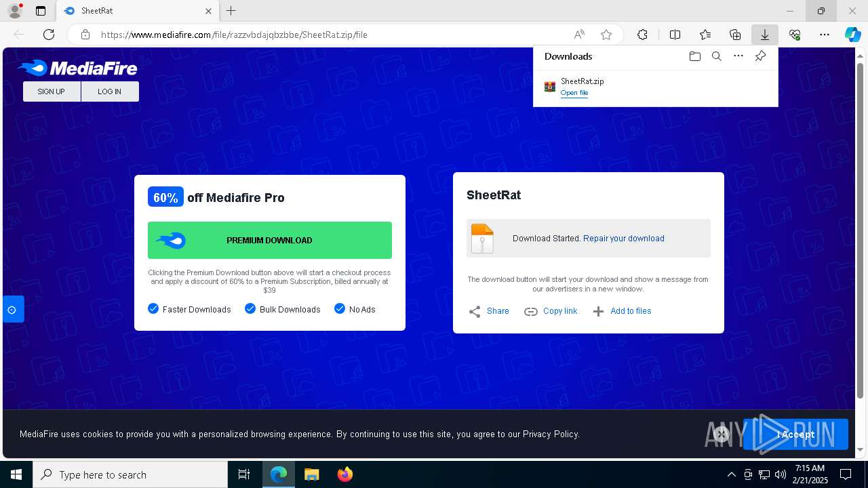868x488 pixels.
Task: Click the blue side widget icon
Action: [x=12, y=310]
